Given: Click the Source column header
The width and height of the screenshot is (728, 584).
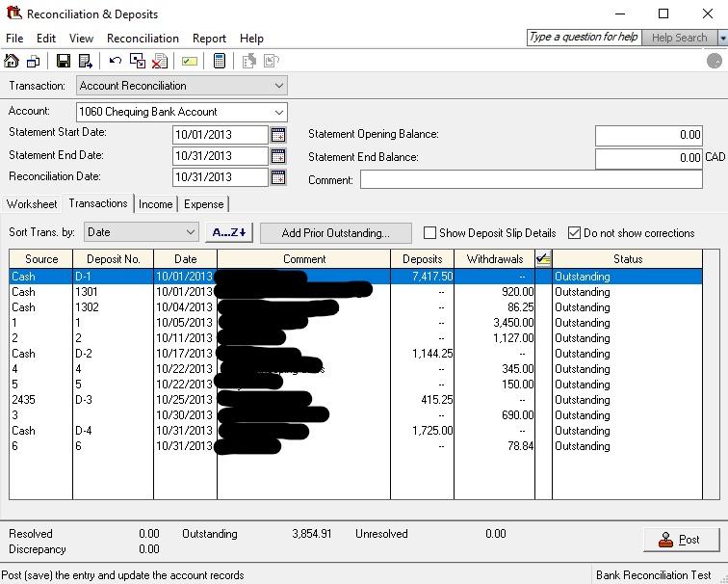Looking at the screenshot, I should [x=41, y=259].
